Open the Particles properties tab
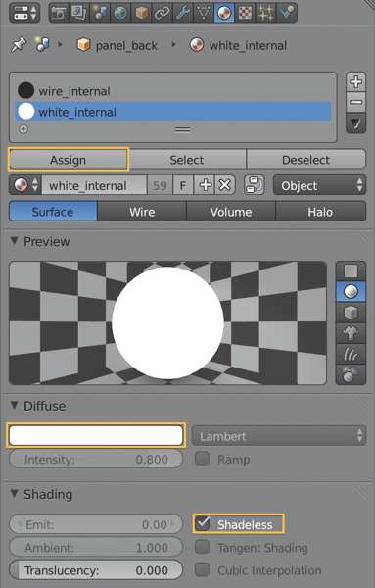This screenshot has height=588, width=375. [266, 13]
